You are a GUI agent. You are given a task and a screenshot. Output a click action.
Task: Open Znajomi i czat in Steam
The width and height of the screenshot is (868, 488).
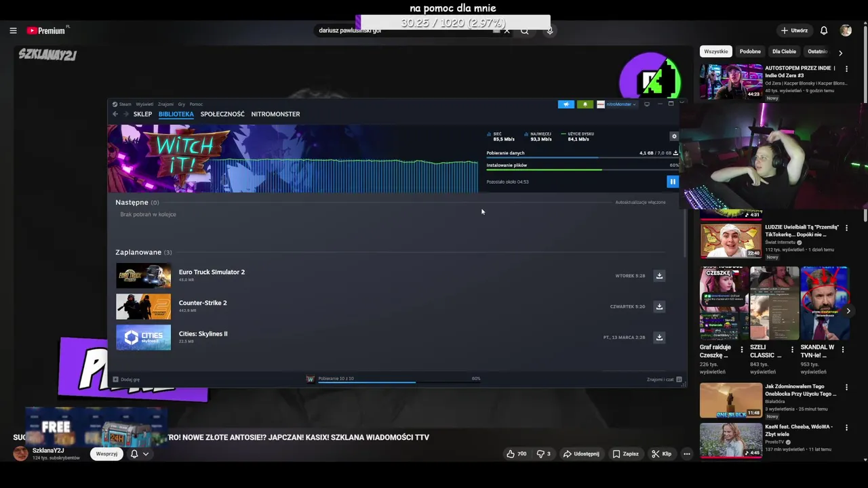point(664,380)
